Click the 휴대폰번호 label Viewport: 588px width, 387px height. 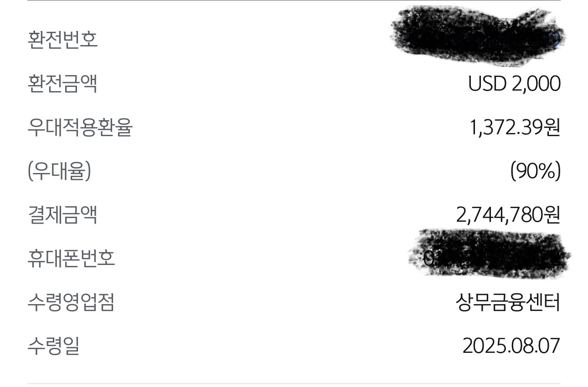point(71,259)
